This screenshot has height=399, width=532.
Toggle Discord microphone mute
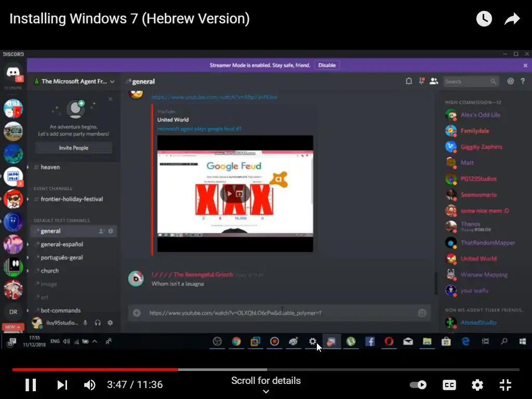point(85,323)
